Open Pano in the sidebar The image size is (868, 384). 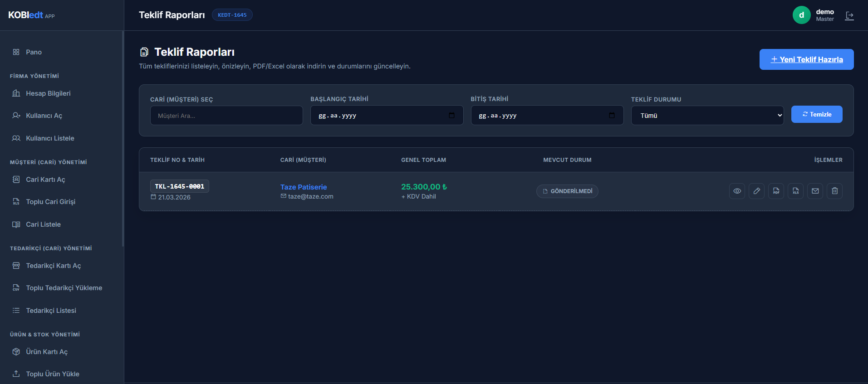(34, 52)
